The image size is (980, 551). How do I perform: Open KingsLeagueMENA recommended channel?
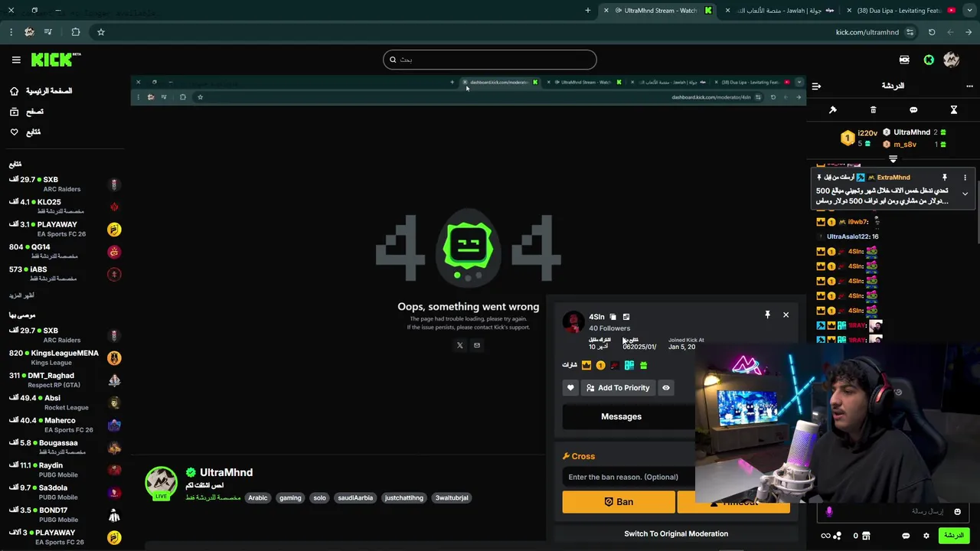pos(65,357)
